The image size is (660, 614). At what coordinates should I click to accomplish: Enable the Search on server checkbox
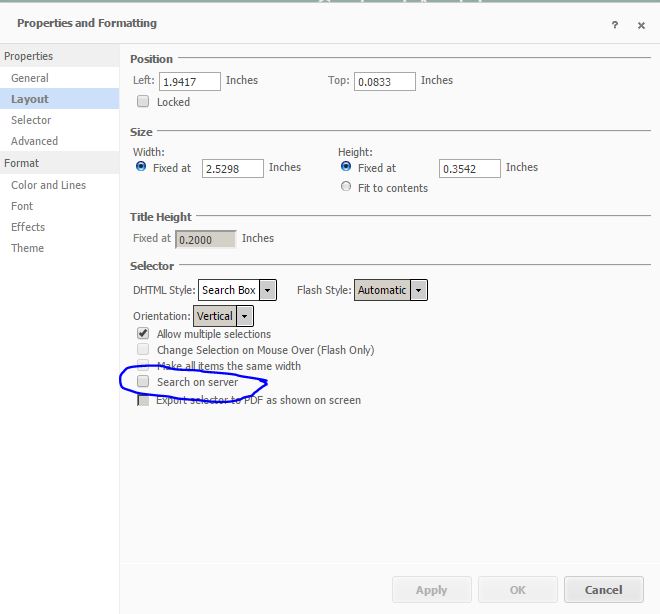click(143, 381)
